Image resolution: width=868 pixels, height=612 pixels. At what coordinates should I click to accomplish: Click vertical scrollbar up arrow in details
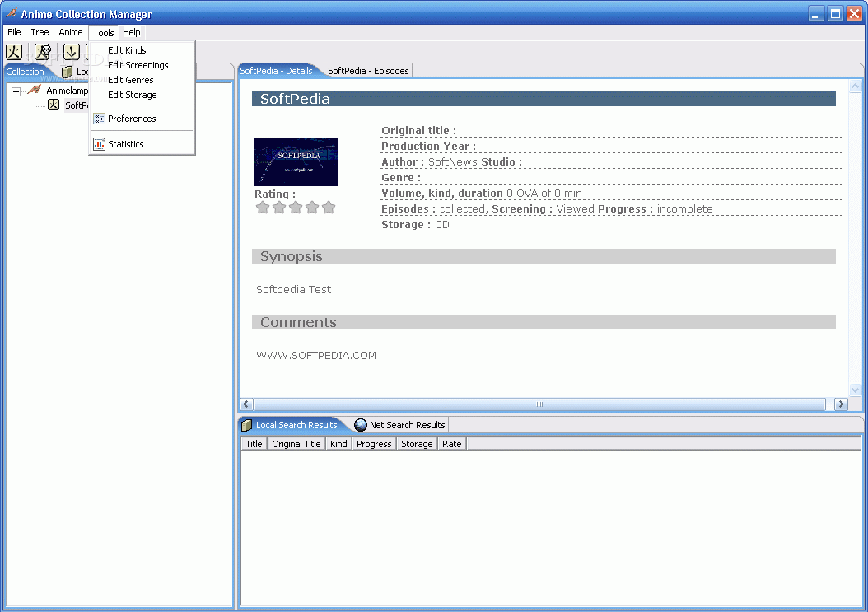[x=856, y=86]
